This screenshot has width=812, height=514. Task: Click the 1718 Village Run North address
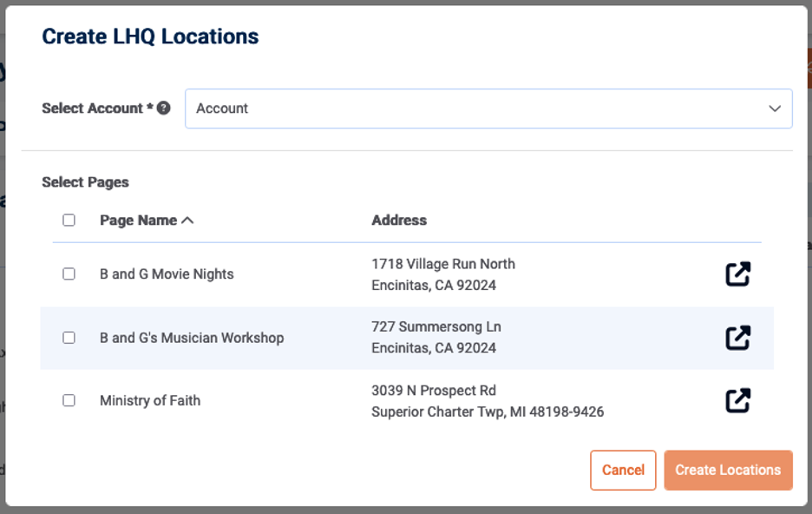click(443, 264)
